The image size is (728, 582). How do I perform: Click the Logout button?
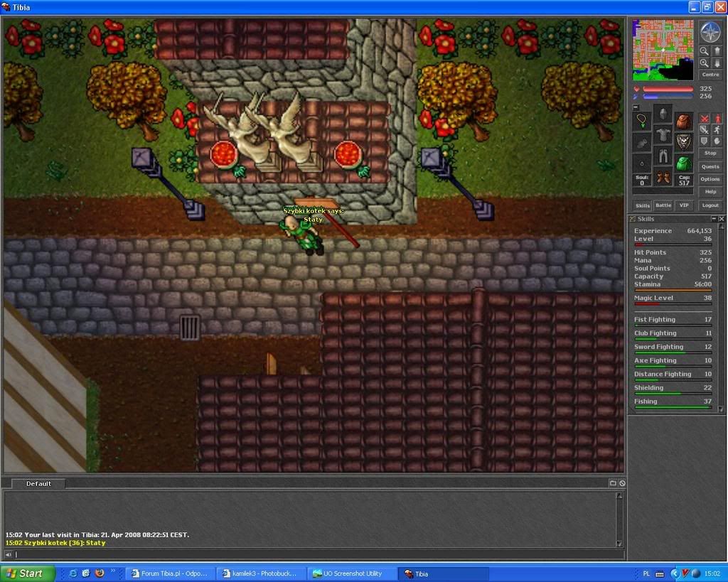tap(710, 205)
